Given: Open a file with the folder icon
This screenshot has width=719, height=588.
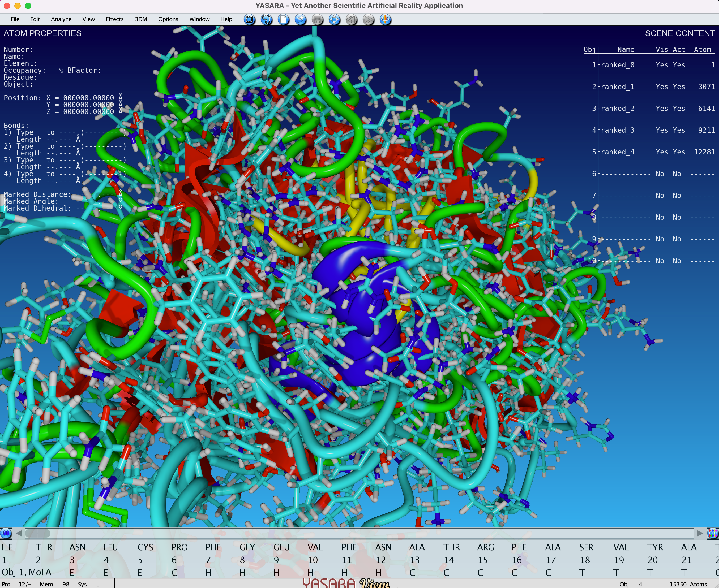Looking at the screenshot, I should [300, 19].
